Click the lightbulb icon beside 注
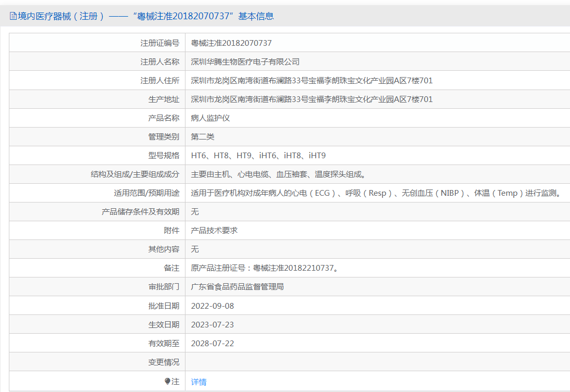The image size is (570, 392). pyautogui.click(x=167, y=382)
